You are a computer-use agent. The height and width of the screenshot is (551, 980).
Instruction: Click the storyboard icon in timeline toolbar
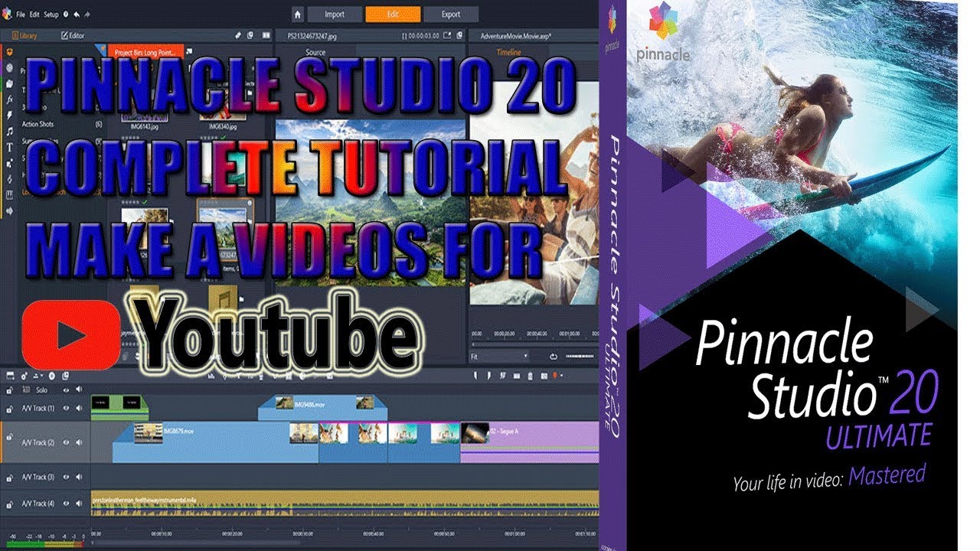tap(10, 376)
